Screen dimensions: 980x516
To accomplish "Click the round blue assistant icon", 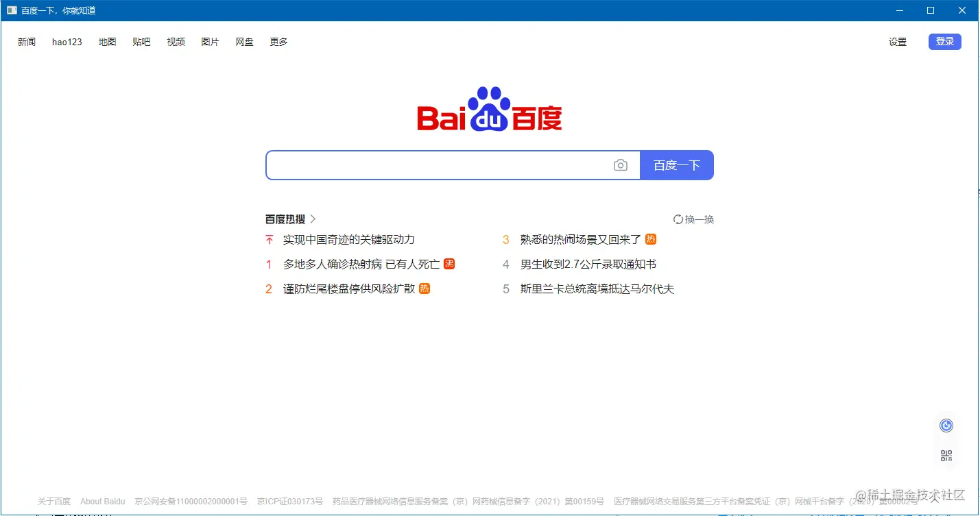I will pyautogui.click(x=946, y=426).
